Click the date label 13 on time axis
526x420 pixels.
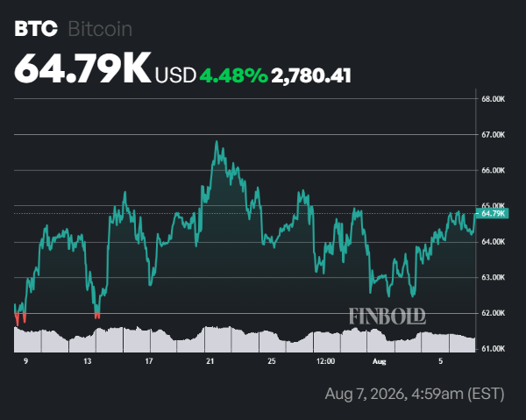tap(87, 361)
